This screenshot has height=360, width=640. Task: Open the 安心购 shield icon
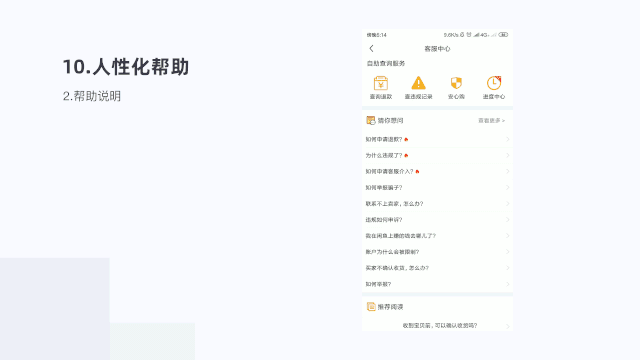coord(456,83)
